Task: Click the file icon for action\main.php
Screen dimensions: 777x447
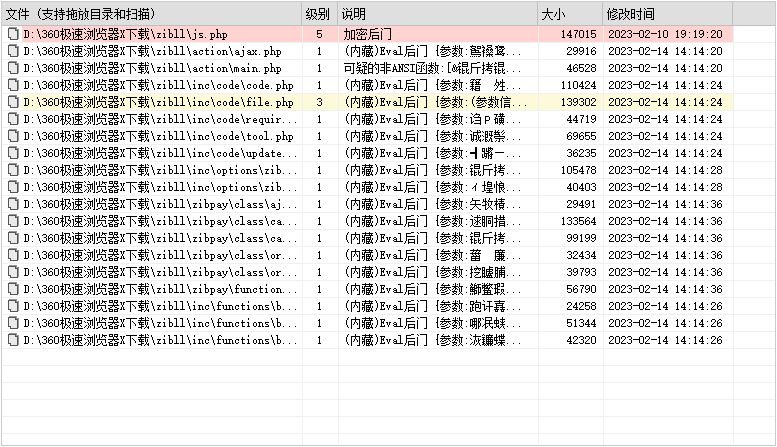Action: tap(13, 68)
